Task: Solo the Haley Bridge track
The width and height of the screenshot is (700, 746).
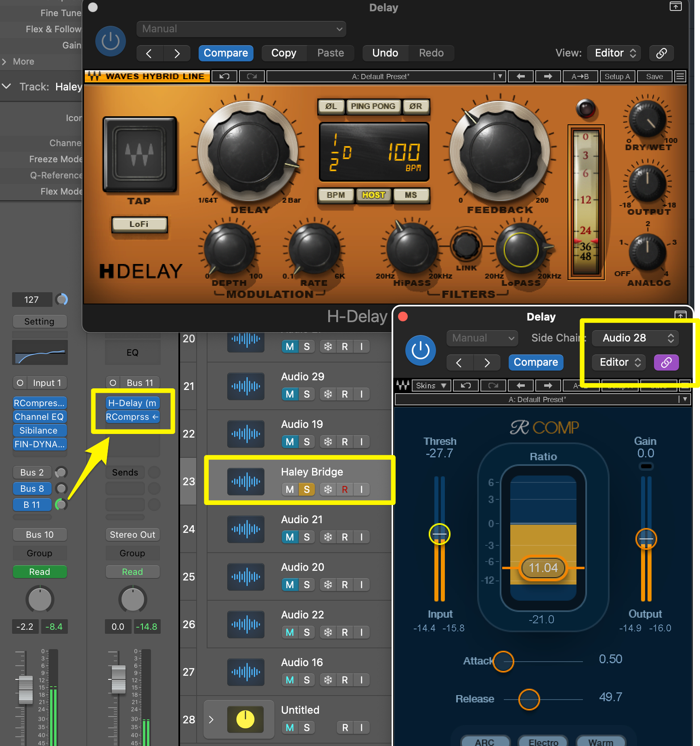Action: coord(306,490)
